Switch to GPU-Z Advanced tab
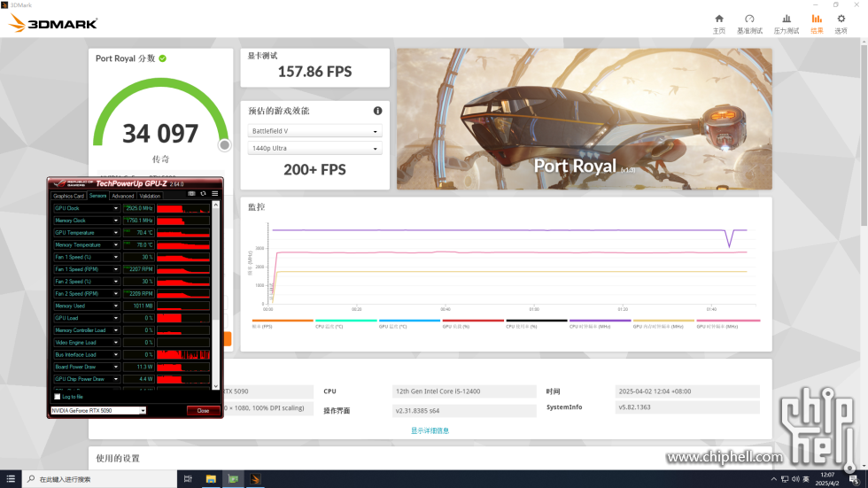The image size is (868, 488). (x=122, y=196)
